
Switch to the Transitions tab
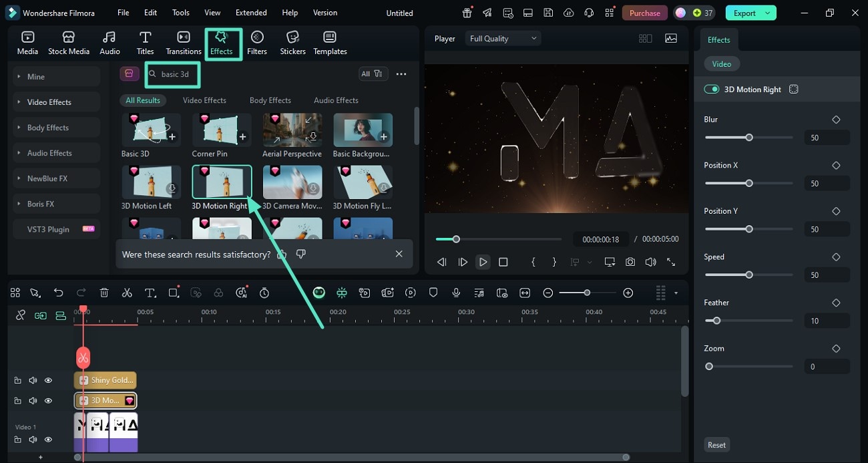[183, 43]
